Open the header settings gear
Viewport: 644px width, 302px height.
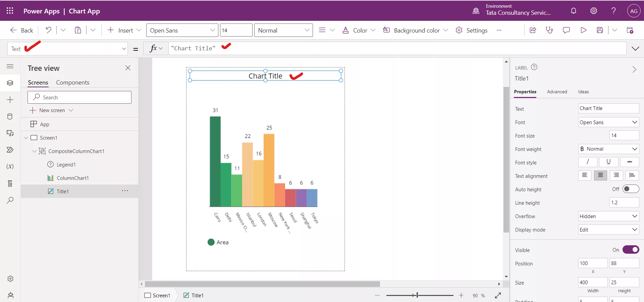tap(594, 11)
